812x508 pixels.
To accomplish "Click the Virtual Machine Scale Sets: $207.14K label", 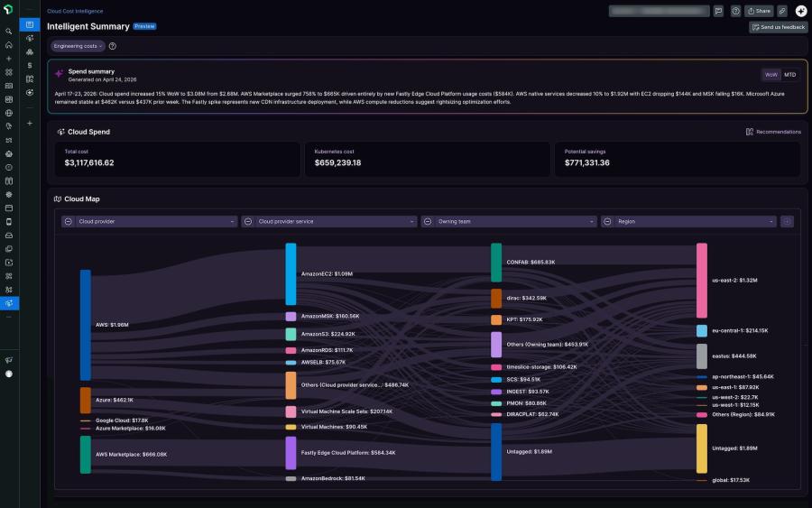I will coord(346,411).
